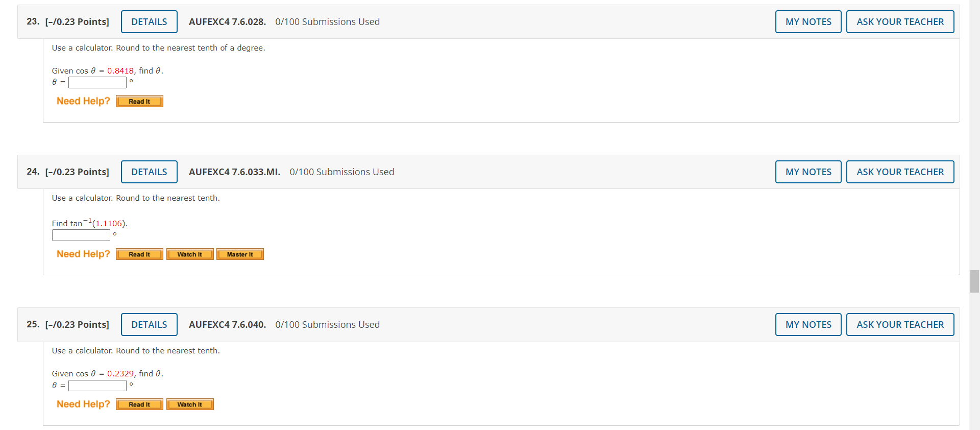Launch Master It tutorial for question 24
Screen dimensions: 980x430
pos(239,254)
